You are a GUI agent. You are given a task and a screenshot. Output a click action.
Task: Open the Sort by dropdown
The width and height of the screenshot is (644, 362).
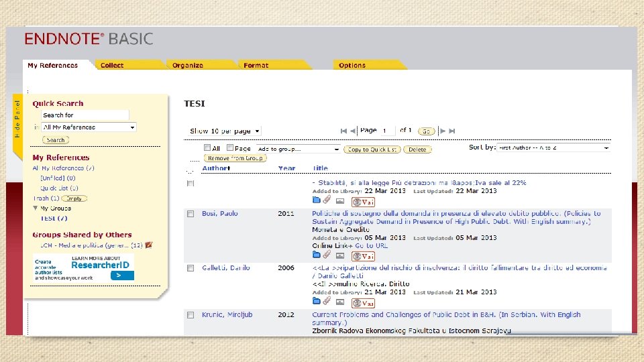[x=553, y=147]
